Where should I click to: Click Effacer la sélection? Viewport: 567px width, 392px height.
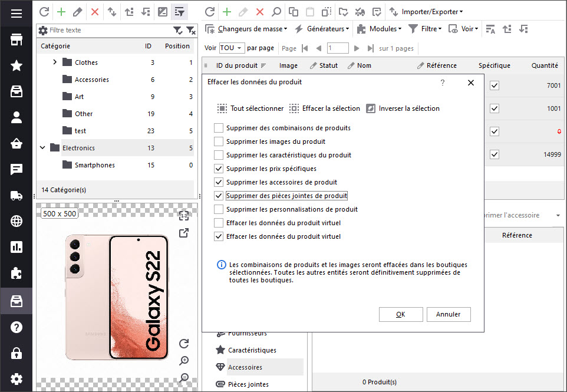tap(325, 108)
